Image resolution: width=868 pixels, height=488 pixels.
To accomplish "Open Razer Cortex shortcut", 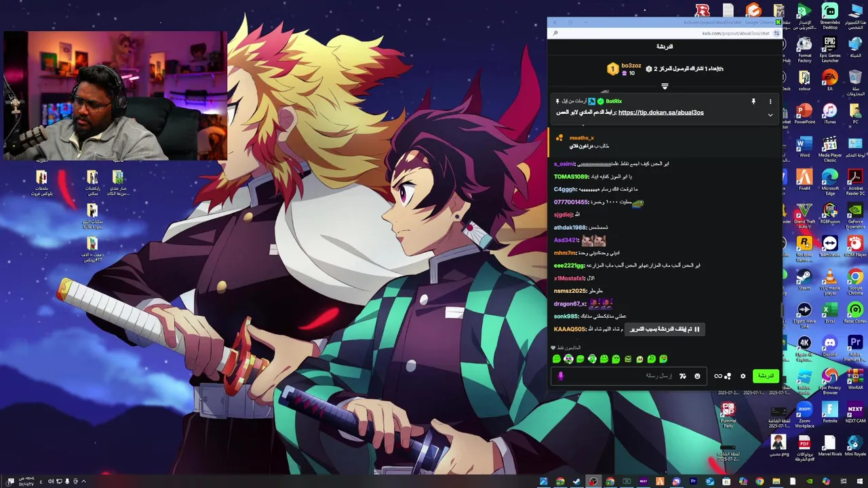I will click(855, 312).
